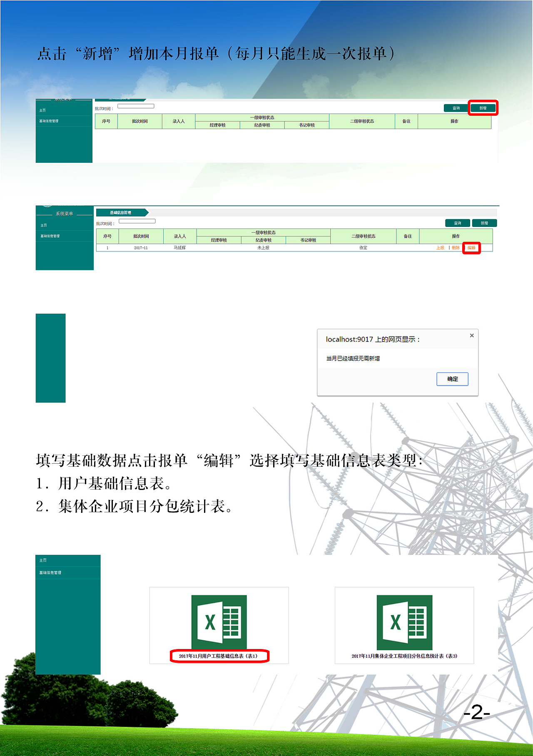Close the localhost:9017 alert with the X
The image size is (533, 756).
tap(472, 336)
